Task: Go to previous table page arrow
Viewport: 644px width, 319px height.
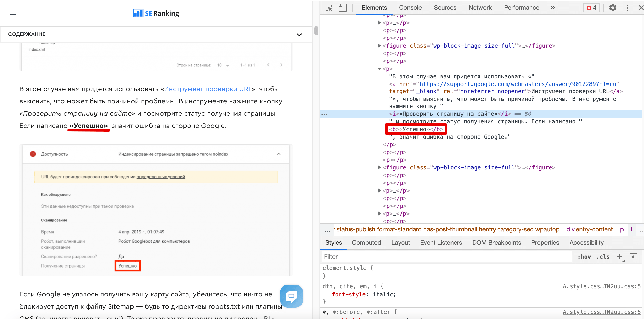Action: tap(268, 65)
